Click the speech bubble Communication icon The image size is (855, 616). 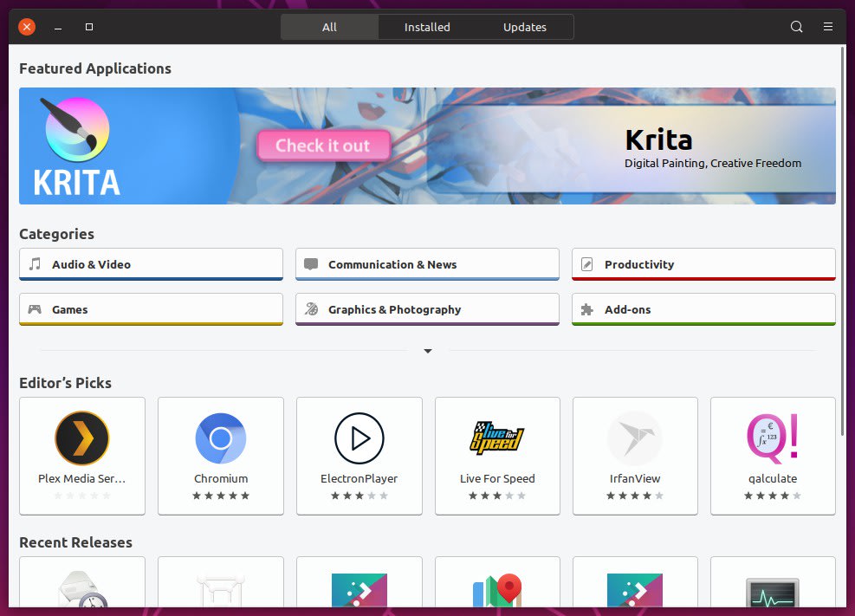click(x=311, y=264)
